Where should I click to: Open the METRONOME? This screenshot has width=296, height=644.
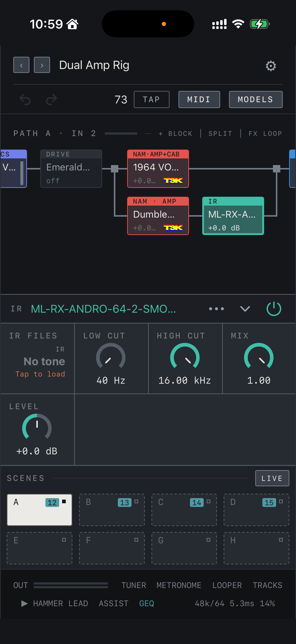pos(179,585)
